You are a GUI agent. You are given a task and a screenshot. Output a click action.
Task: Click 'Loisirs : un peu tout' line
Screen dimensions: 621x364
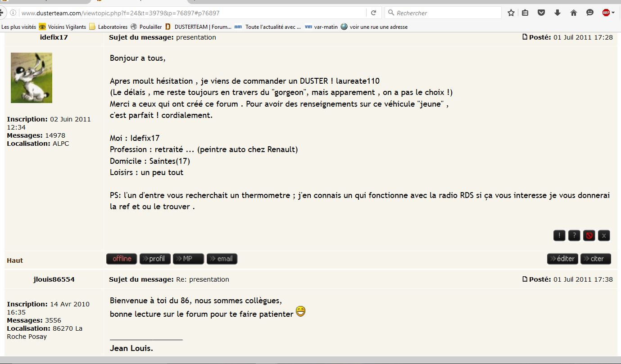146,172
